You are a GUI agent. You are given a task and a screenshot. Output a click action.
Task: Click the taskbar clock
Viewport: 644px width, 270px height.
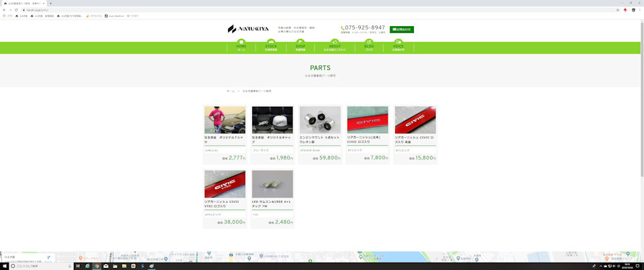coord(627,266)
